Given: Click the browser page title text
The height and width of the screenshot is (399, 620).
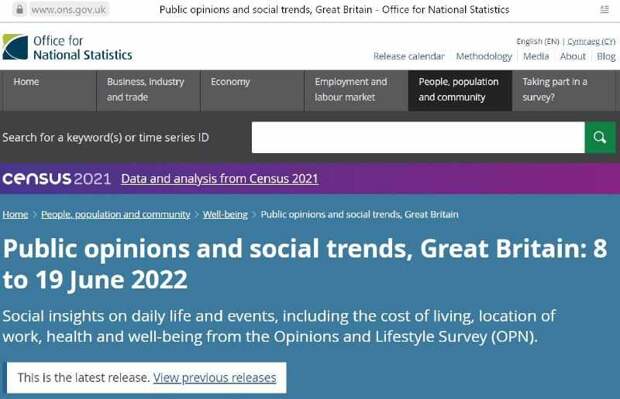Looking at the screenshot, I should pyautogui.click(x=334, y=9).
